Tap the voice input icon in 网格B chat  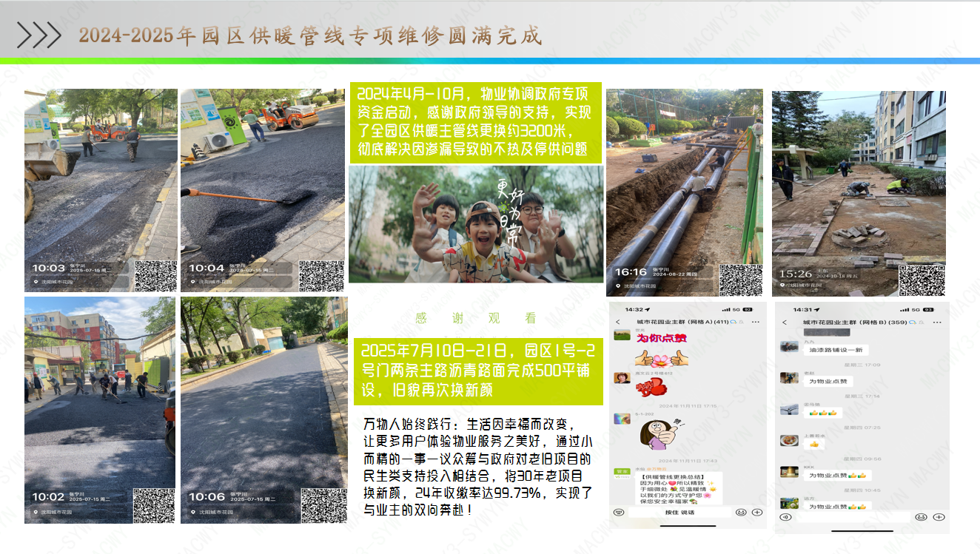tap(784, 517)
